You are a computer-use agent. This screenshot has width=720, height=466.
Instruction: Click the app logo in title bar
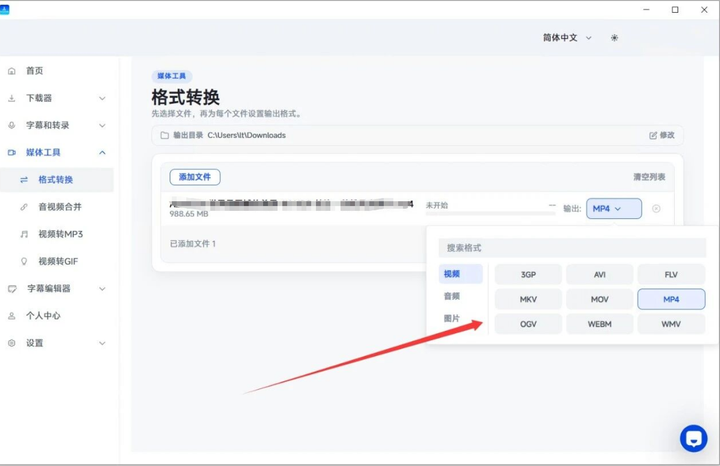tap(4, 9)
